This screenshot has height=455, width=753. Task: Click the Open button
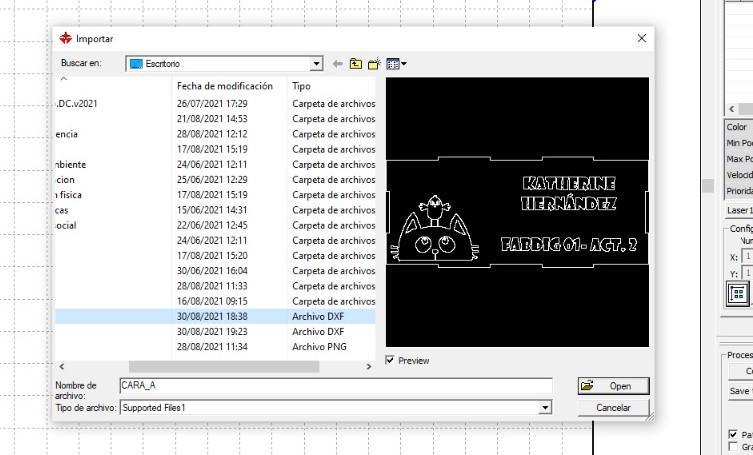point(613,386)
